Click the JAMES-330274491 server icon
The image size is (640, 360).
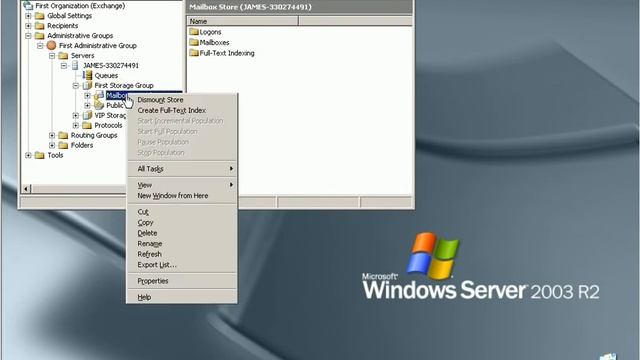pos(75,65)
